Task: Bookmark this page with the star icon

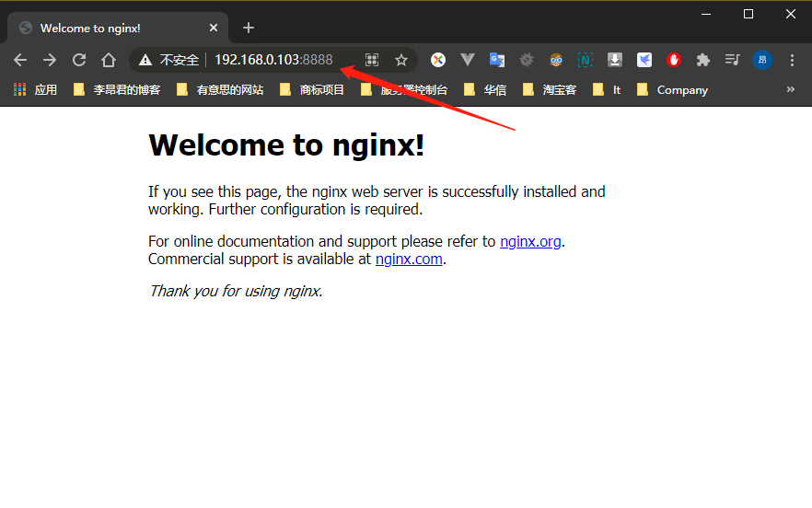Action: tap(401, 60)
